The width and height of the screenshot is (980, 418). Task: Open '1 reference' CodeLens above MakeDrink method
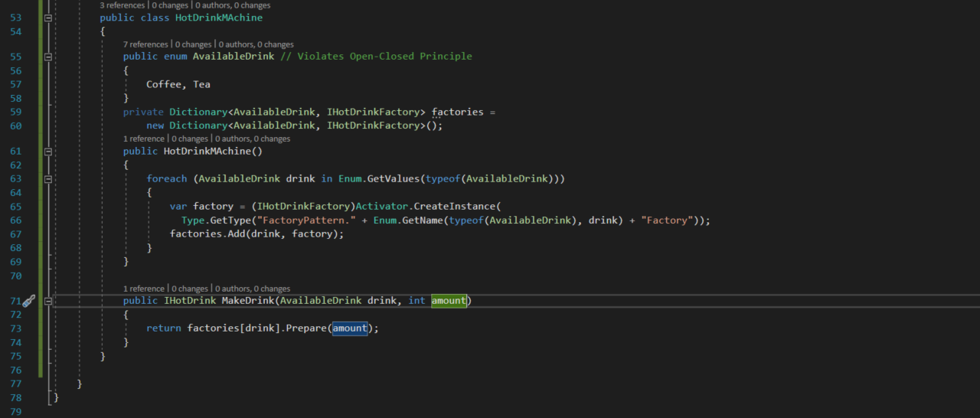[x=144, y=289]
